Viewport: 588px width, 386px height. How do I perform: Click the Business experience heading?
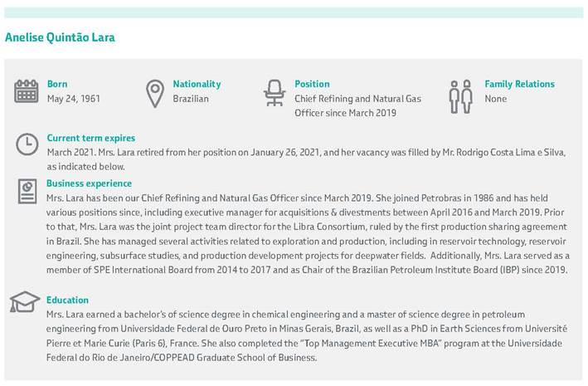(89, 183)
